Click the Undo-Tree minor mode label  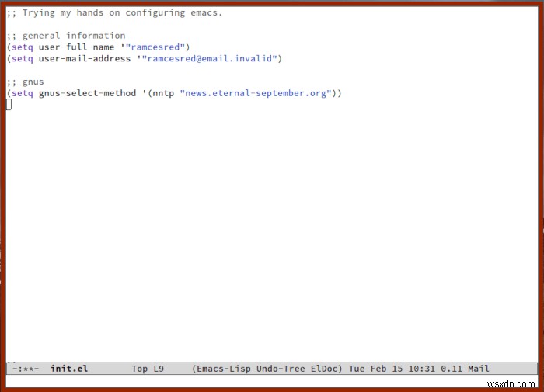point(281,369)
